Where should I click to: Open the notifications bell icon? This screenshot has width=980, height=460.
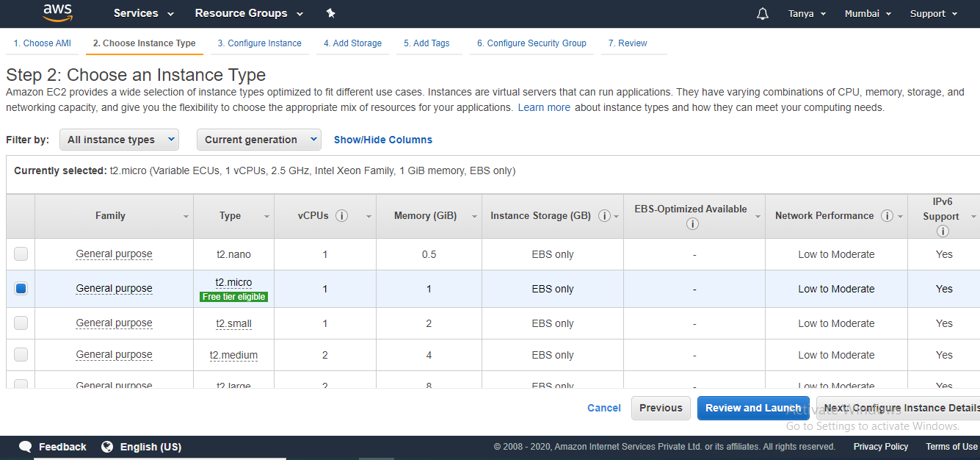[763, 14]
